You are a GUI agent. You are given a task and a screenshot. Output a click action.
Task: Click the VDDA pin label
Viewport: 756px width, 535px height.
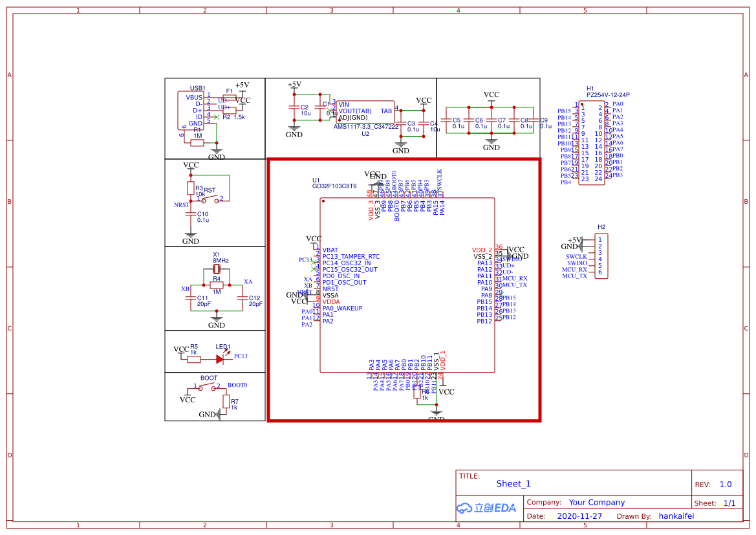click(331, 302)
